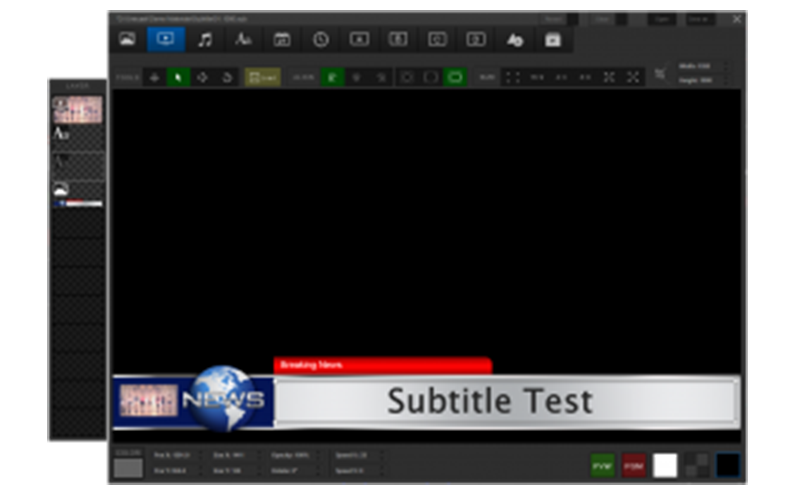This screenshot has height=500, width=800.
Task: Click the gray Color box at bottom left
Action: [x=128, y=467]
